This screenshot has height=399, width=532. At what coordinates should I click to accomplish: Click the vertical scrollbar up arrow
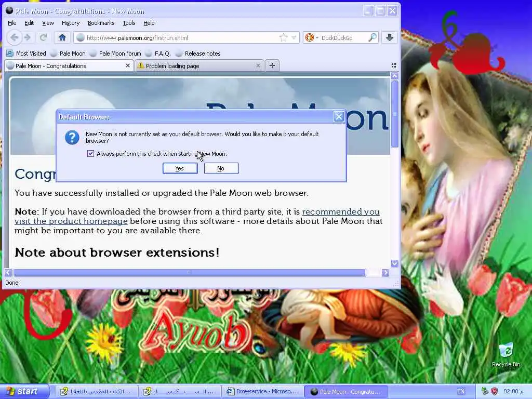(394, 76)
